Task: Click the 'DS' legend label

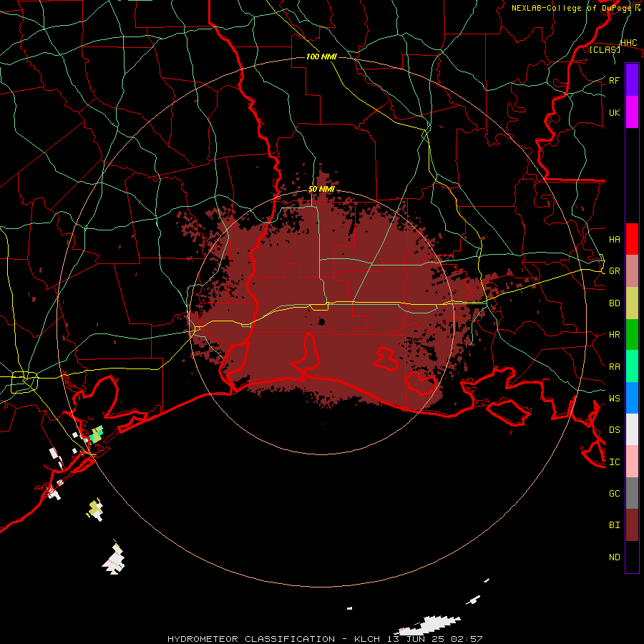Action: [614, 429]
